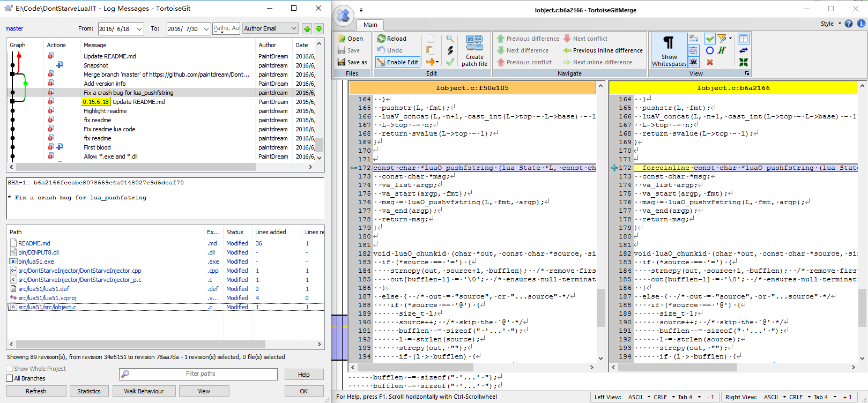Select the Main ribbon tab
Image resolution: width=868 pixels, height=403 pixels.
point(370,25)
